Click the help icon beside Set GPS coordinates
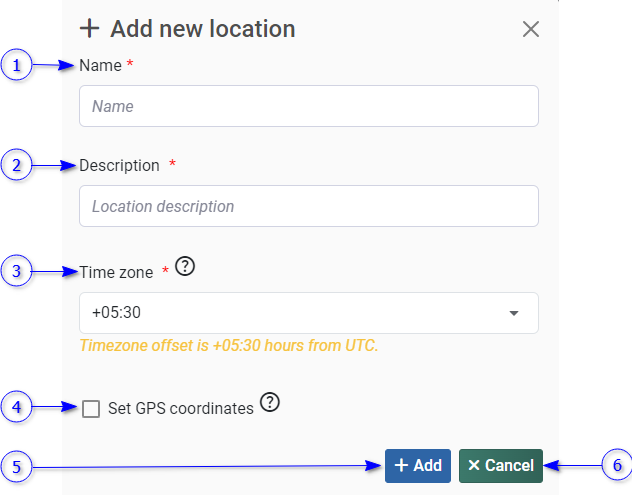Image resolution: width=632 pixels, height=495 pixels. point(269,402)
